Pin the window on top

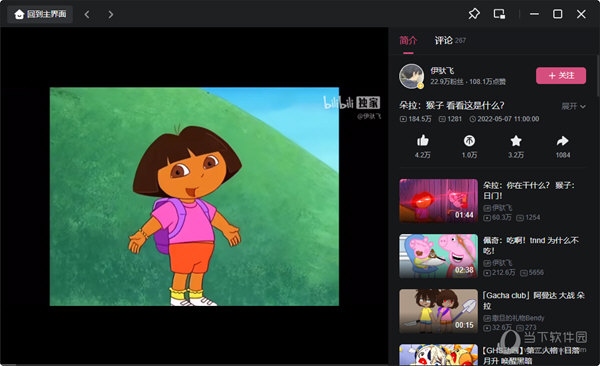coord(474,14)
